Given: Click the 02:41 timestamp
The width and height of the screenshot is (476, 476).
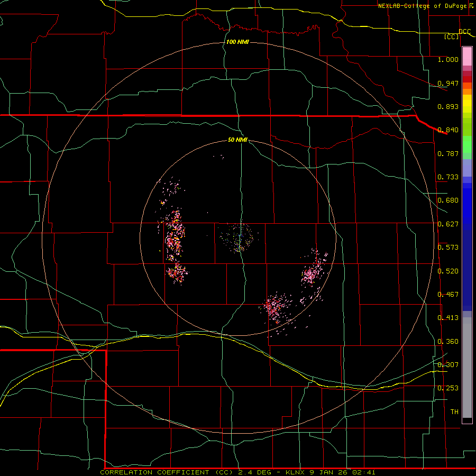Looking at the screenshot, I should pos(364,472).
